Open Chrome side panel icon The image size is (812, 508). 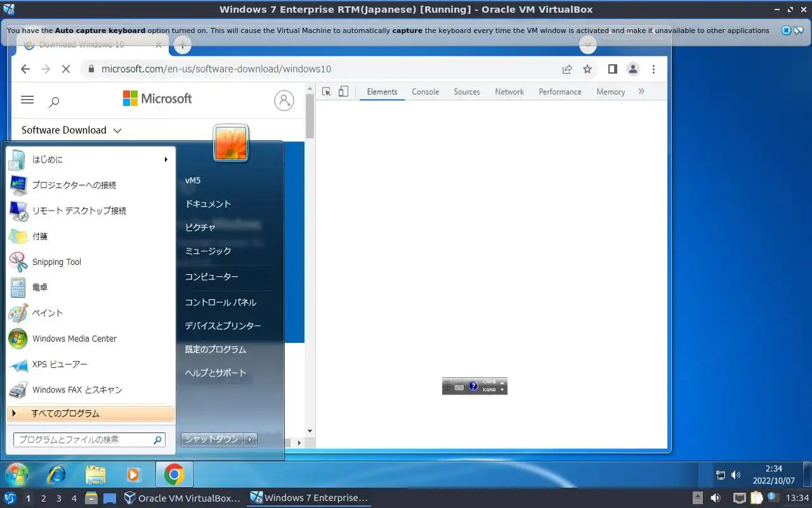(x=612, y=69)
